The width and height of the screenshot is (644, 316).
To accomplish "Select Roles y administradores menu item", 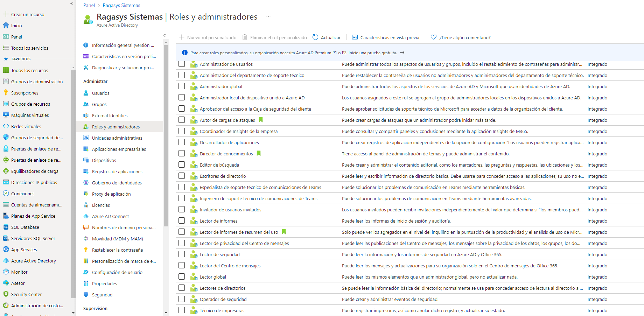I will pyautogui.click(x=120, y=127).
